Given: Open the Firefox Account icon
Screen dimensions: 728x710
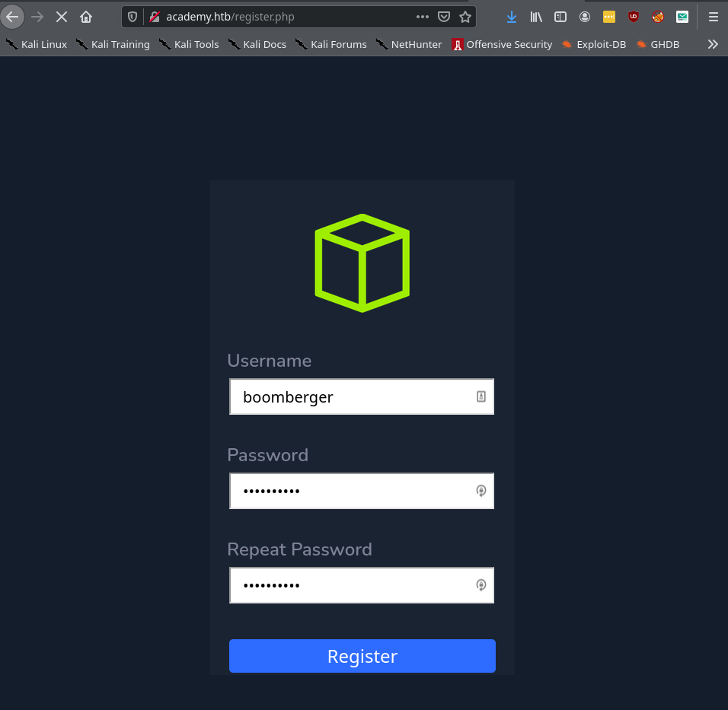Looking at the screenshot, I should tap(584, 16).
